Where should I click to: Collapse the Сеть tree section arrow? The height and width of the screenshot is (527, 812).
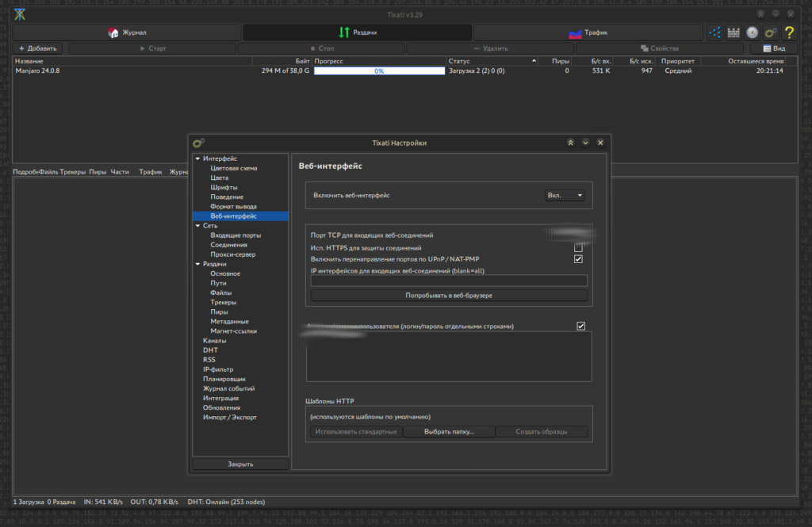point(197,226)
